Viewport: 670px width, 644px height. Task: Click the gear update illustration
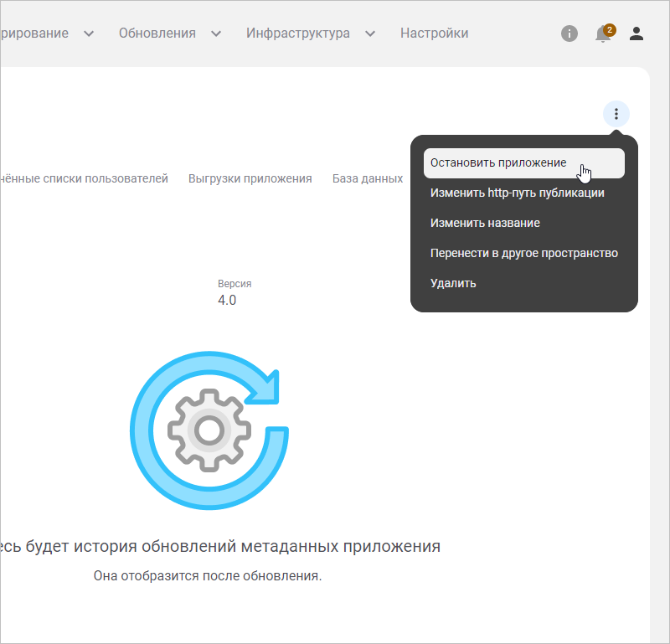(x=209, y=430)
